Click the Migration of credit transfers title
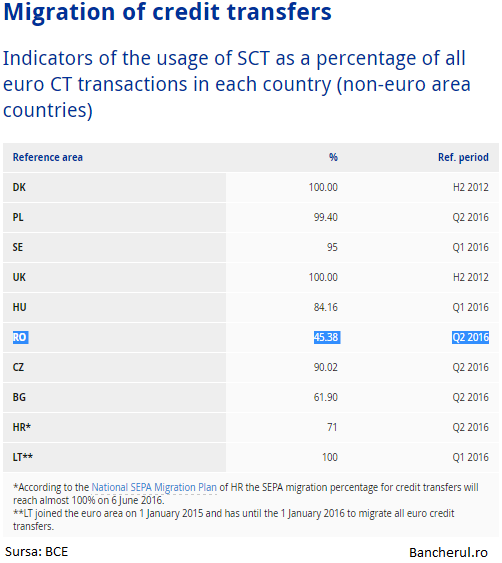Screen dimensions: 502x563 (167, 12)
